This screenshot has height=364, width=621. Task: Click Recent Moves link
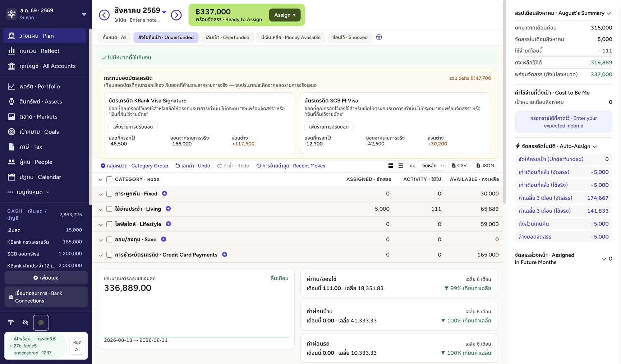click(x=290, y=166)
